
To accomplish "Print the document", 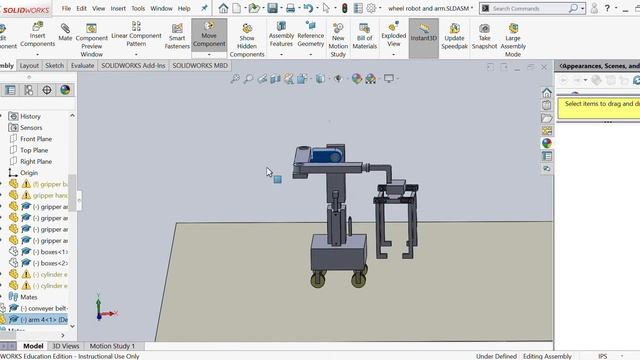I will pos(290,8).
